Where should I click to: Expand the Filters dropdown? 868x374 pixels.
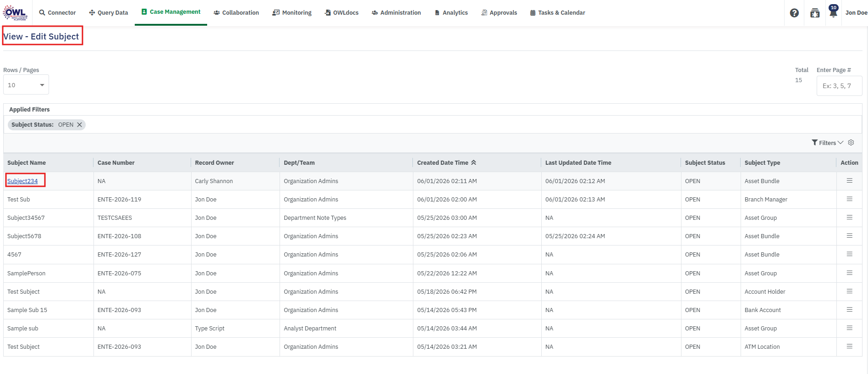(827, 143)
